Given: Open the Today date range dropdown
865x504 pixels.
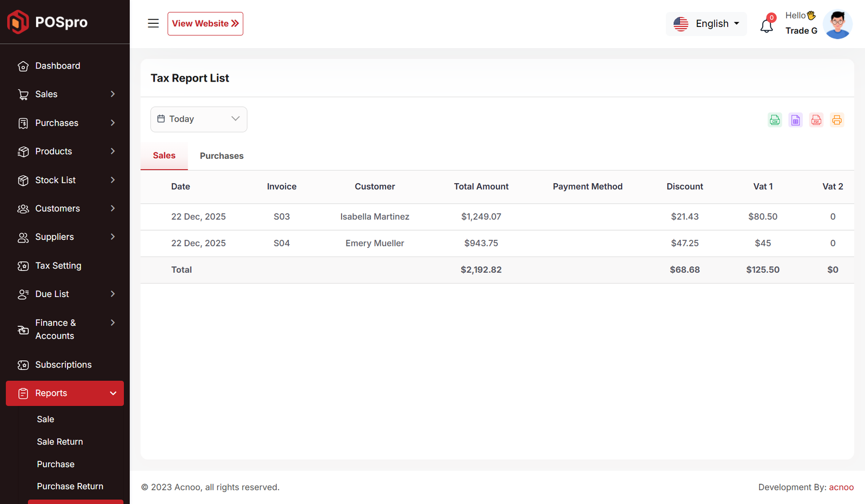Looking at the screenshot, I should [x=198, y=119].
